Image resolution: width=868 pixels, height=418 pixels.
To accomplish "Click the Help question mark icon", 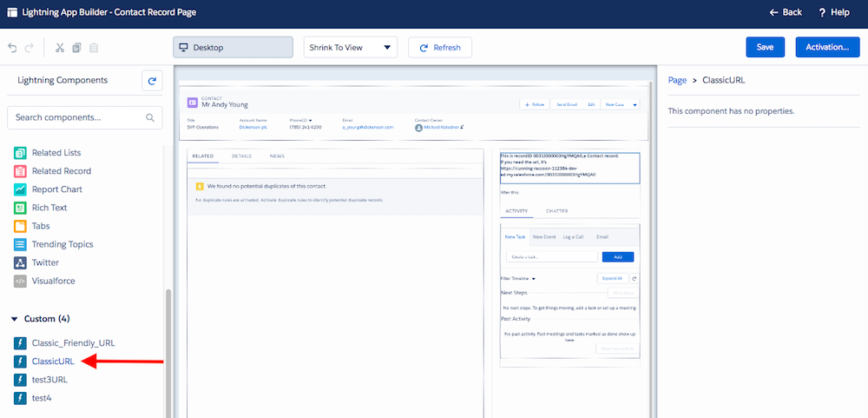I will [x=822, y=12].
